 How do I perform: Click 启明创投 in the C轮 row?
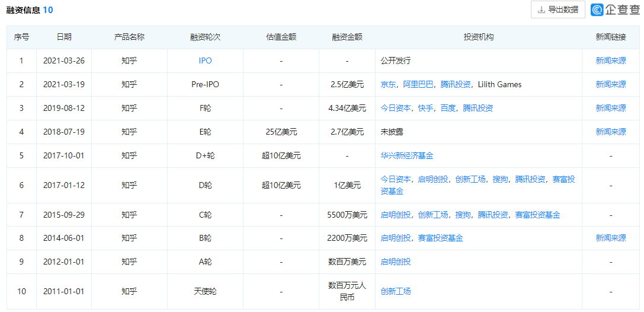pos(396,215)
